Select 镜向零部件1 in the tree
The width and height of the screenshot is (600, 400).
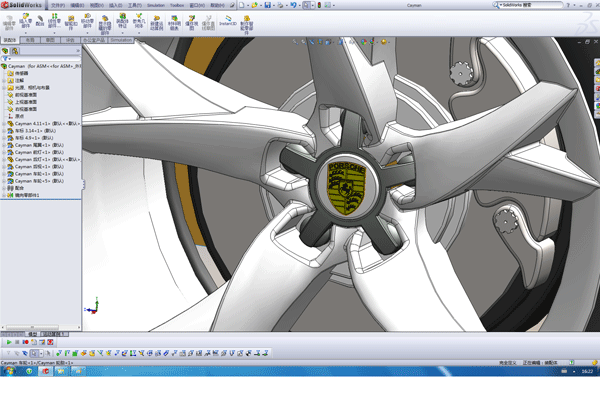(x=27, y=195)
